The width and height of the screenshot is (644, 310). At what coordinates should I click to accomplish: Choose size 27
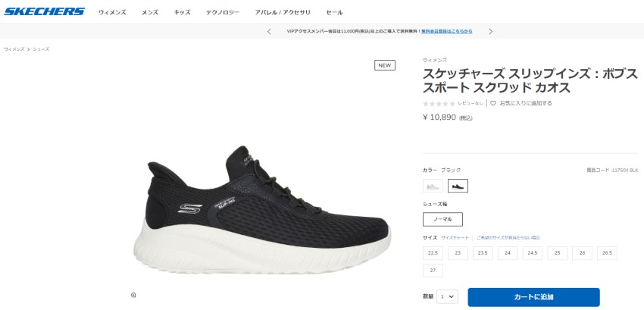click(433, 271)
